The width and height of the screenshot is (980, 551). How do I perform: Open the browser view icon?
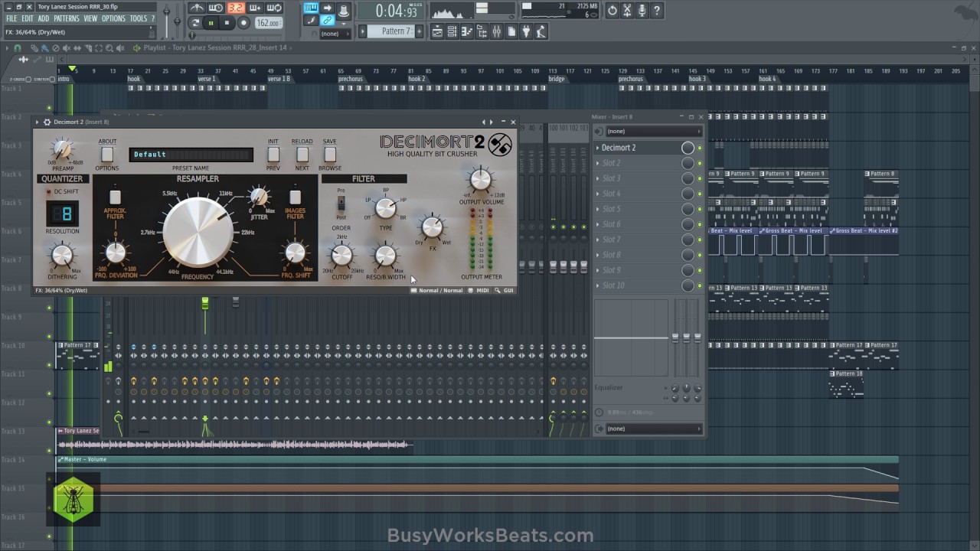click(482, 31)
